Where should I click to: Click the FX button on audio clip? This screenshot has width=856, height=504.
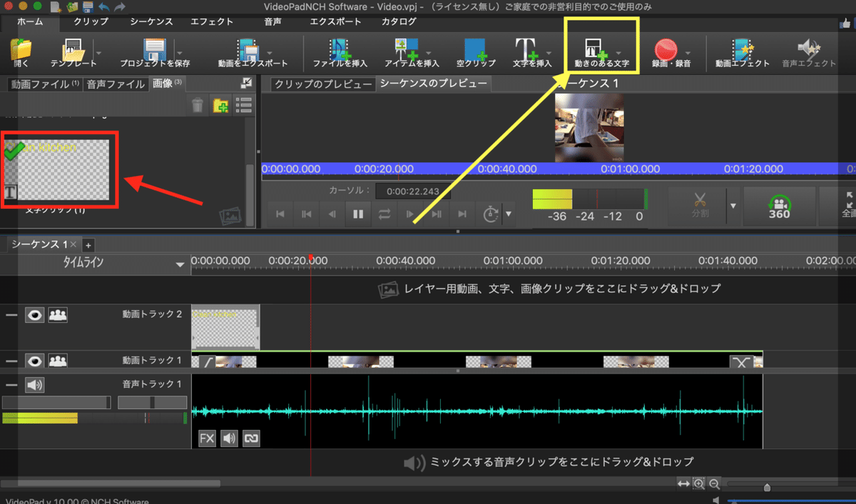(207, 438)
